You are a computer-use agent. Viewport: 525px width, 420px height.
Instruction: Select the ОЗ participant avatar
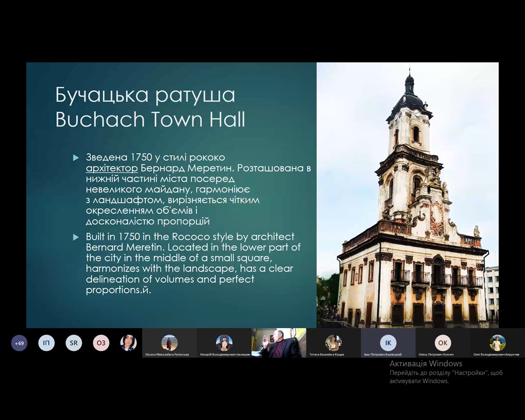tap(101, 343)
